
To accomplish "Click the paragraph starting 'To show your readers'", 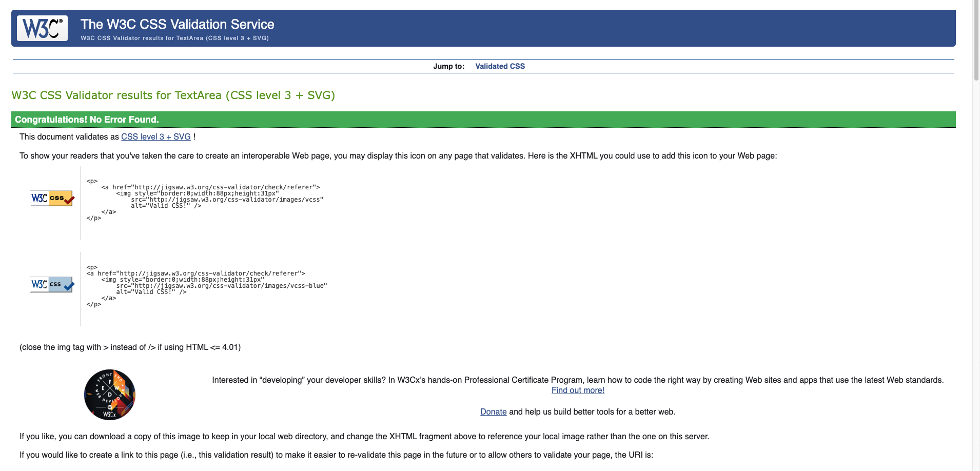I will (x=398, y=156).
